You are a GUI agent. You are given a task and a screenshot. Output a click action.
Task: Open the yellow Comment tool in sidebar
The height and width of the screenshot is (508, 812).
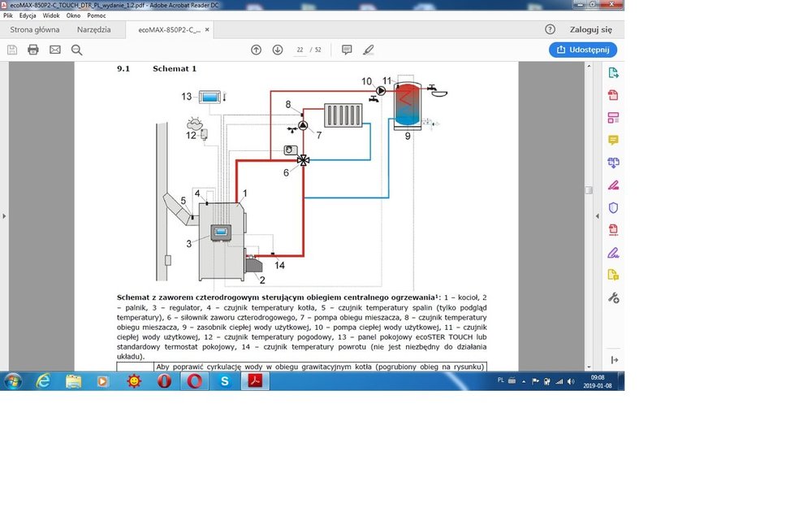click(613, 140)
